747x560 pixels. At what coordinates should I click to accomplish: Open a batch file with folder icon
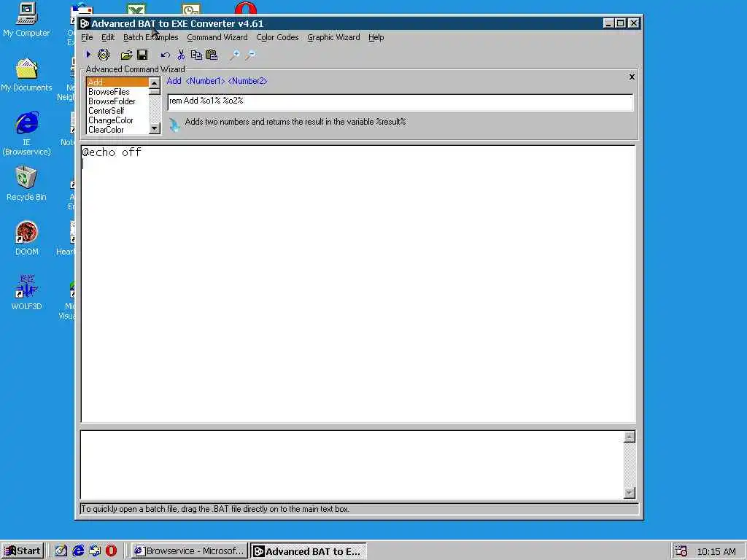coord(126,55)
